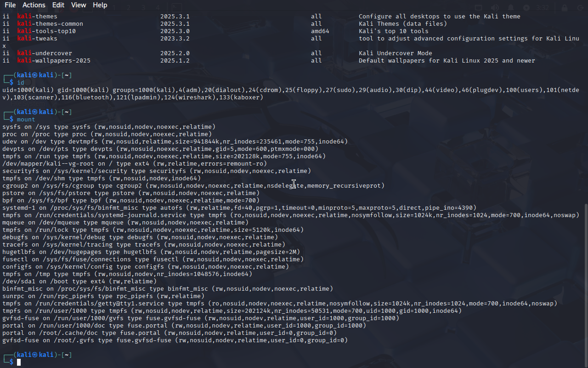Click version '2023.3.2' of kali-tweaks
The width and height of the screenshot is (588, 368).
point(175,39)
